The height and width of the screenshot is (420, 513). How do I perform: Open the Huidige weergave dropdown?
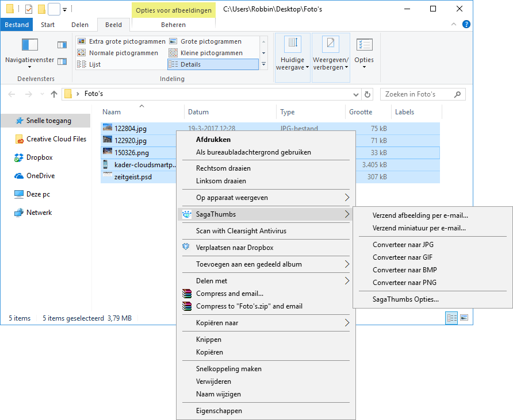tap(293, 57)
